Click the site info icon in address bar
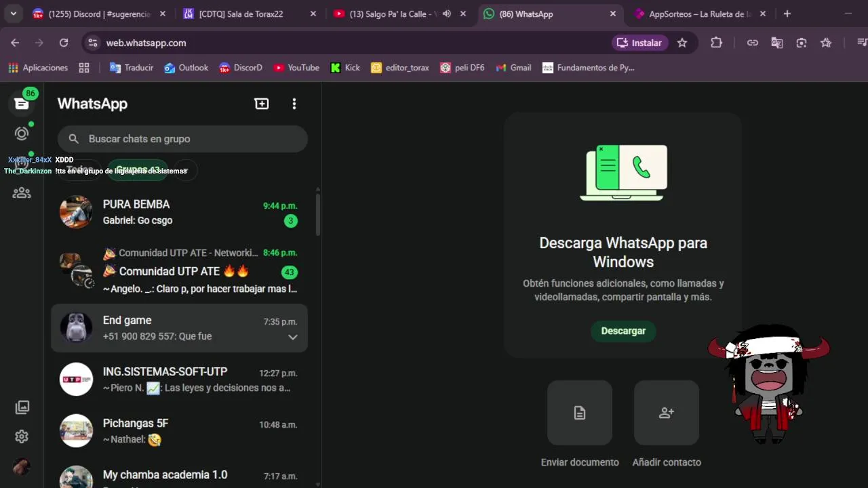 pyautogui.click(x=93, y=43)
